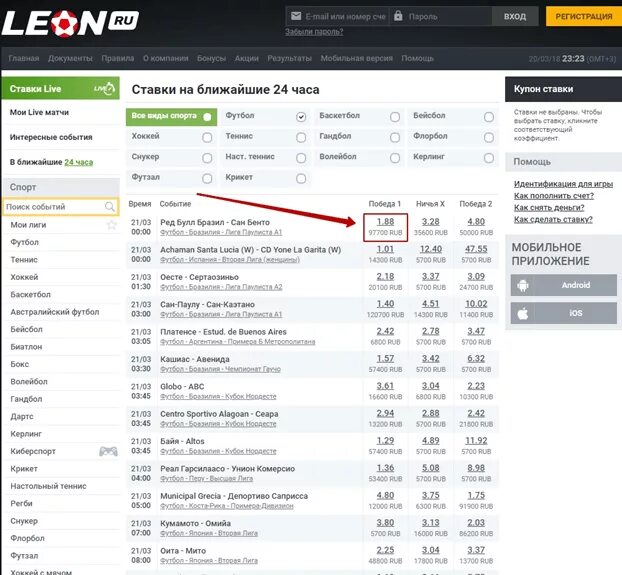Click the Apple iOS icon
Image resolution: width=622 pixels, height=575 pixels.
523,313
